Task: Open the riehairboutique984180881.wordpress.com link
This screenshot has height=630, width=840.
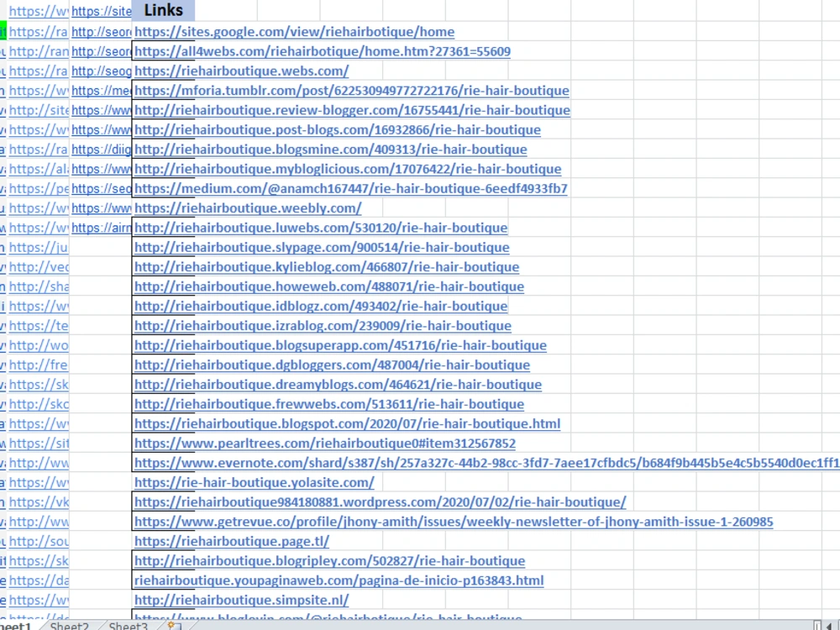Action: click(380, 502)
